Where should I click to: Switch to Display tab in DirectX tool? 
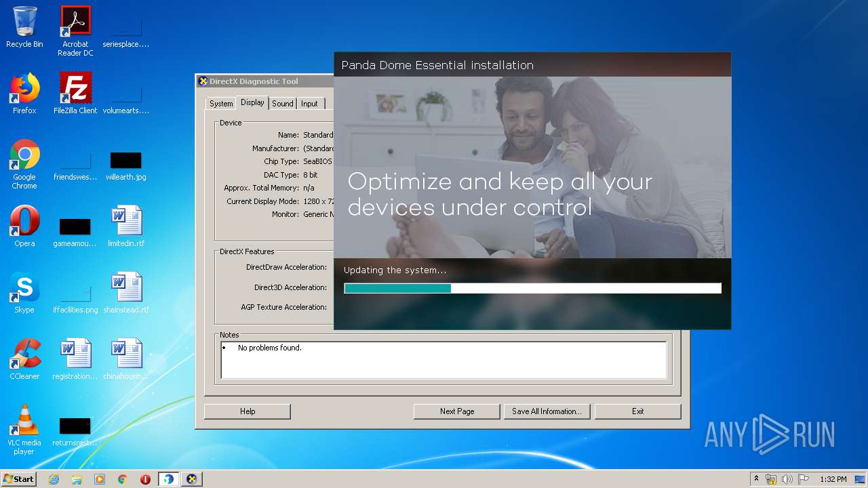point(252,102)
